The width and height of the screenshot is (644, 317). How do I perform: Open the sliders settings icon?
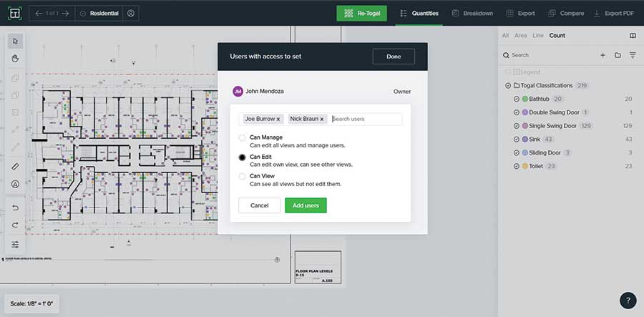[x=16, y=245]
